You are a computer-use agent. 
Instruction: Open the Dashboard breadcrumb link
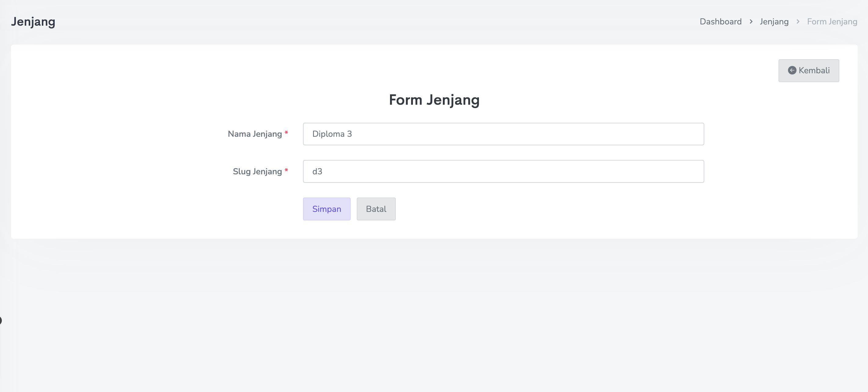720,22
